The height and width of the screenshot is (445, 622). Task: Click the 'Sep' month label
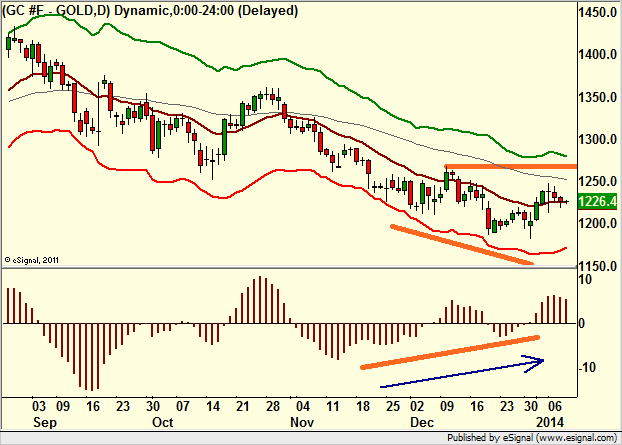(45, 422)
